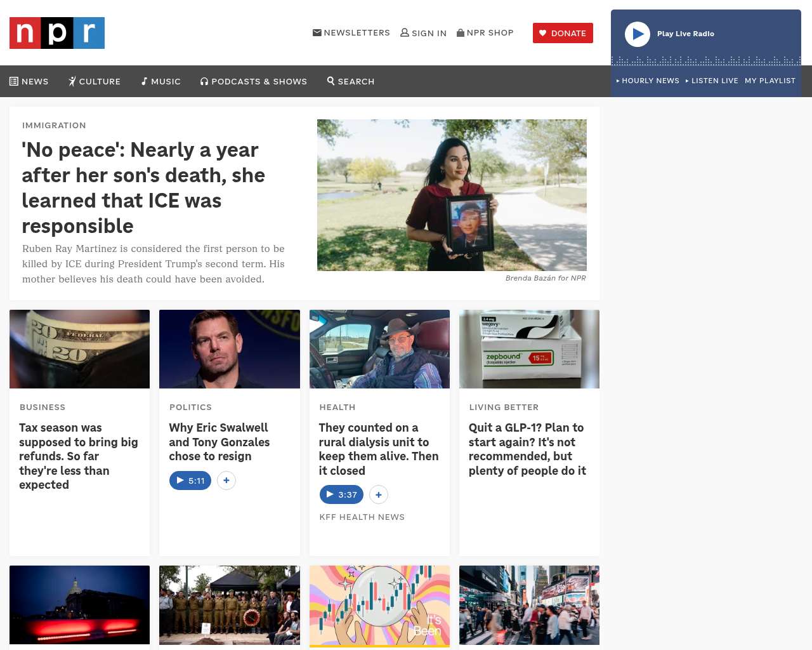
Task: Open the photo of woman holding portrait
Action: [452, 195]
